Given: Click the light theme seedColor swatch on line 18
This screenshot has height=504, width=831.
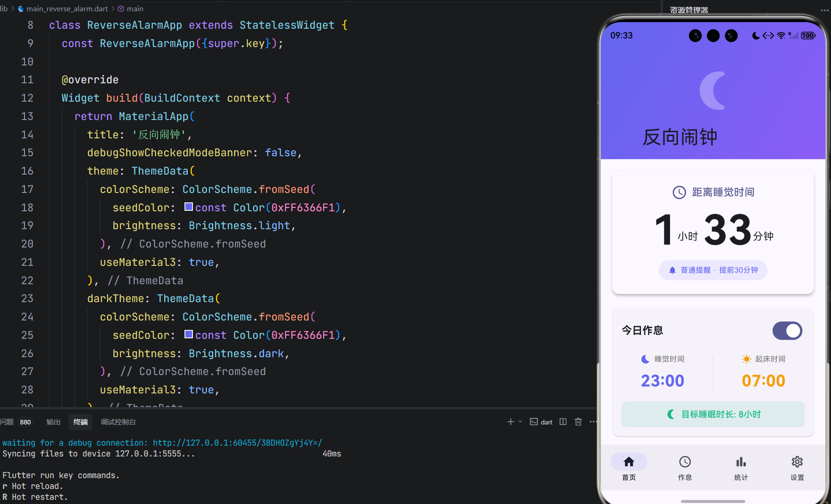Looking at the screenshot, I should (188, 207).
